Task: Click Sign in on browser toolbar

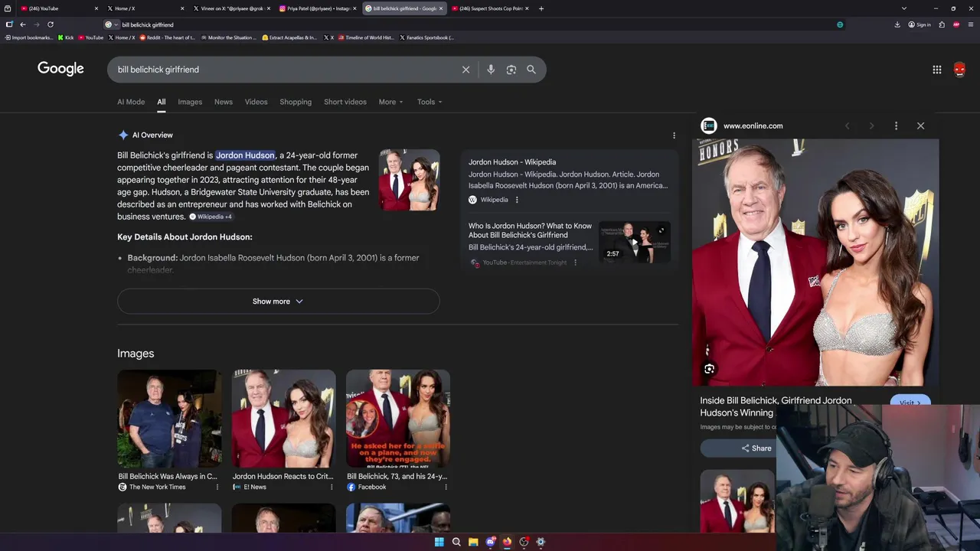Action: (920, 24)
